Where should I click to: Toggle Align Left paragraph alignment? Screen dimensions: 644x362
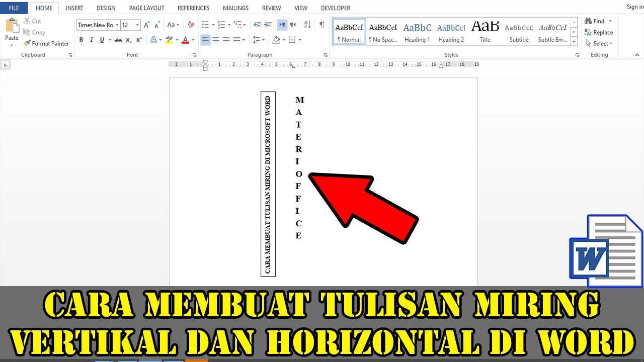(205, 40)
